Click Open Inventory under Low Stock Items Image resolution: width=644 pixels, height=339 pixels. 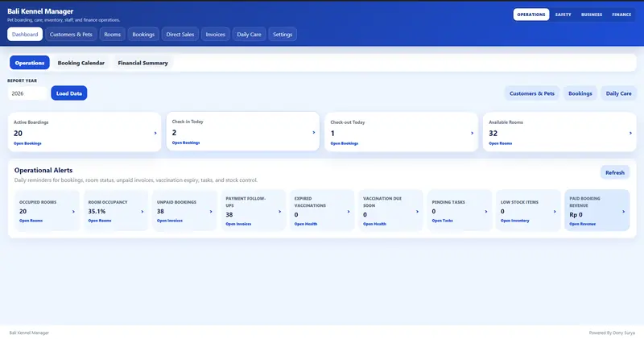[515, 221]
